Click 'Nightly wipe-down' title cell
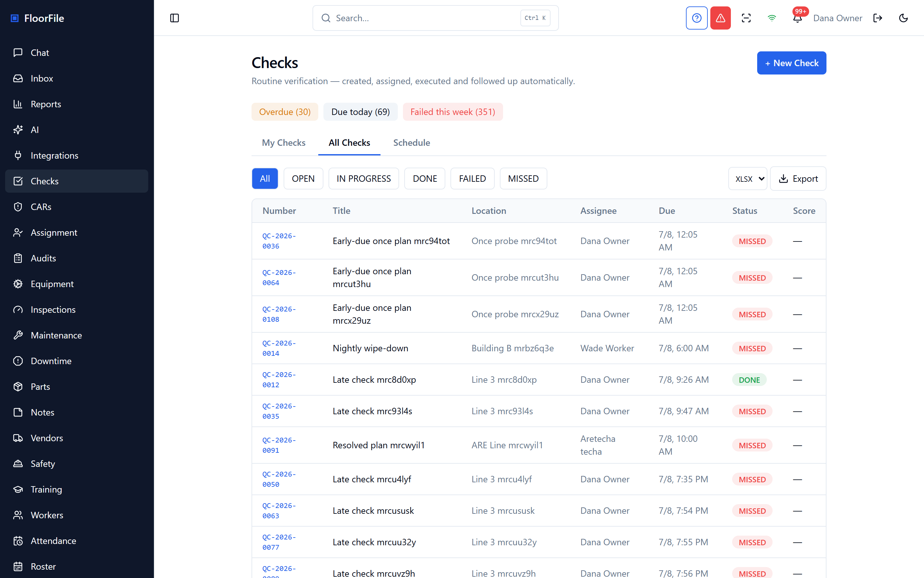 (370, 348)
